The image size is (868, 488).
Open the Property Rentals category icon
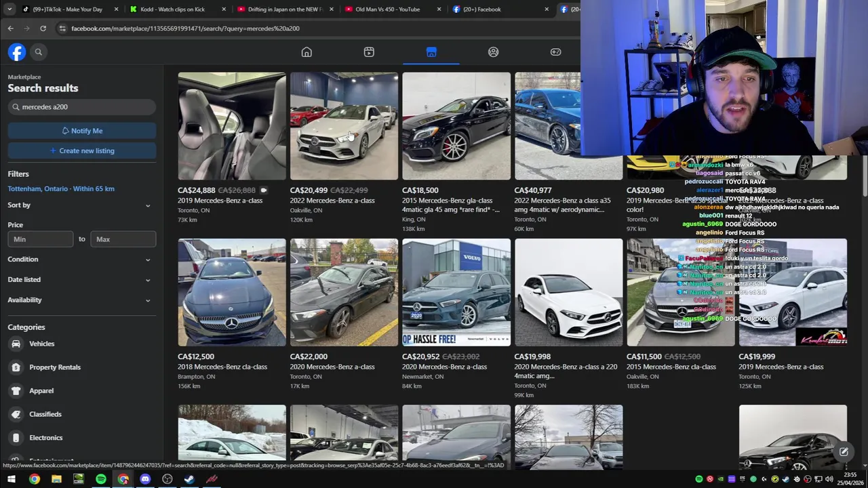[16, 367]
